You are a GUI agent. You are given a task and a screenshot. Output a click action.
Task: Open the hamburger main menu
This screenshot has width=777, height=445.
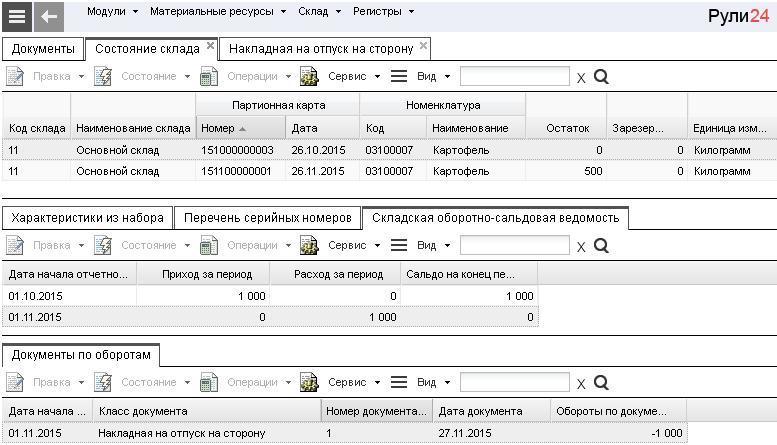pos(17,16)
